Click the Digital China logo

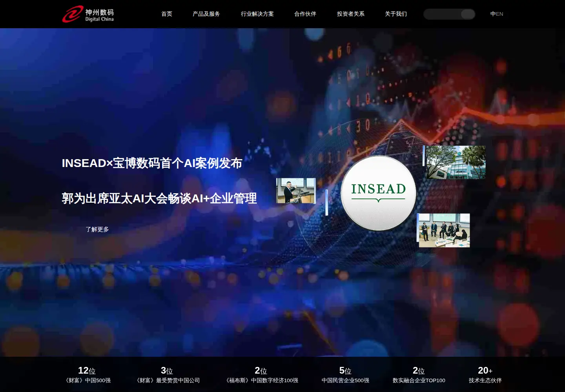tap(88, 14)
